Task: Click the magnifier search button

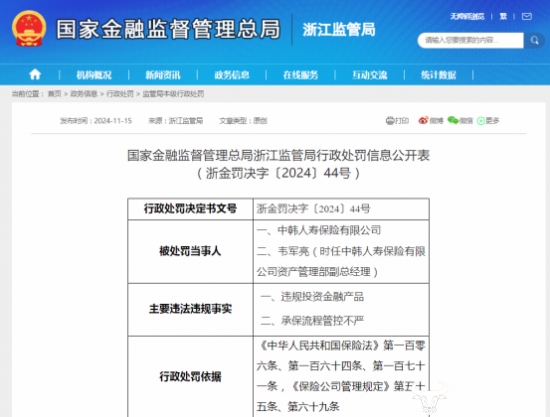Action: 534,40
